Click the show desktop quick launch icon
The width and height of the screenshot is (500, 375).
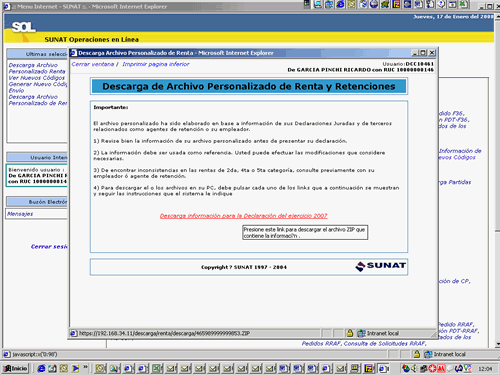(52, 368)
